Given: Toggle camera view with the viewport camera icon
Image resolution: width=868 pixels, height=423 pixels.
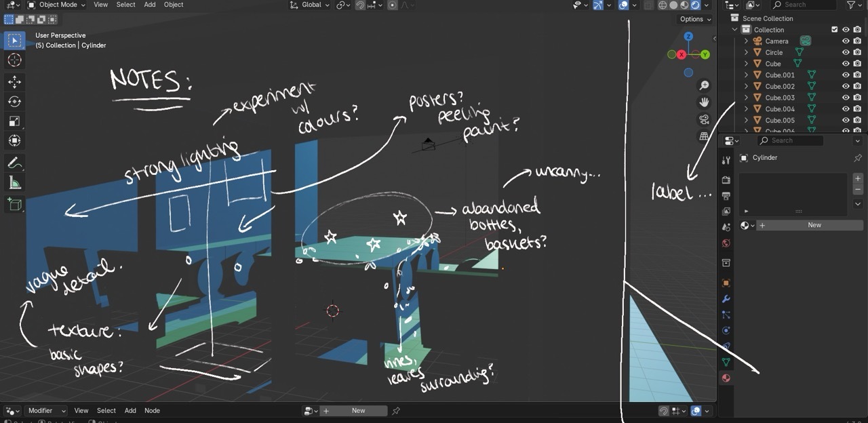Looking at the screenshot, I should [705, 119].
